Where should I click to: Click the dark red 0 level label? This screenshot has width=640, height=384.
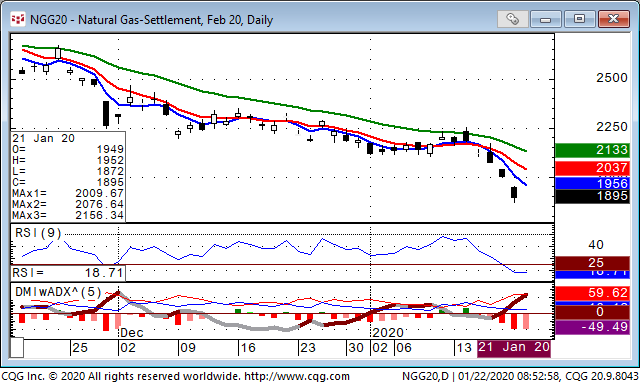592,312
